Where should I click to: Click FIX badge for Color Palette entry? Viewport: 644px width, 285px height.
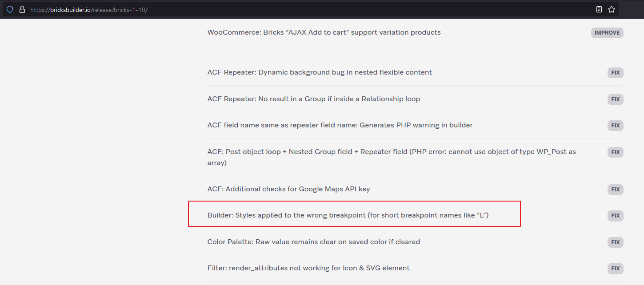point(616,242)
